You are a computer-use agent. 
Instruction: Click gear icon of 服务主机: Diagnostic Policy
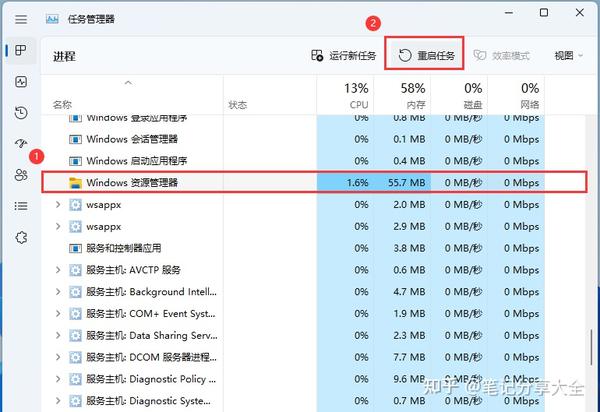point(75,379)
